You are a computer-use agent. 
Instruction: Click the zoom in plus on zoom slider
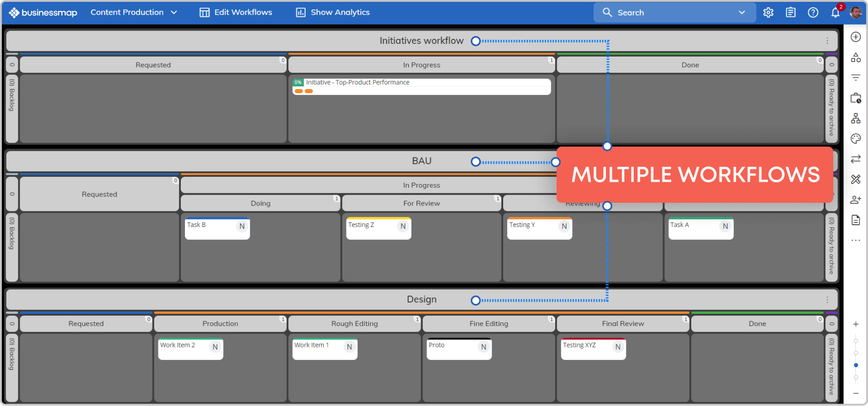point(856,324)
